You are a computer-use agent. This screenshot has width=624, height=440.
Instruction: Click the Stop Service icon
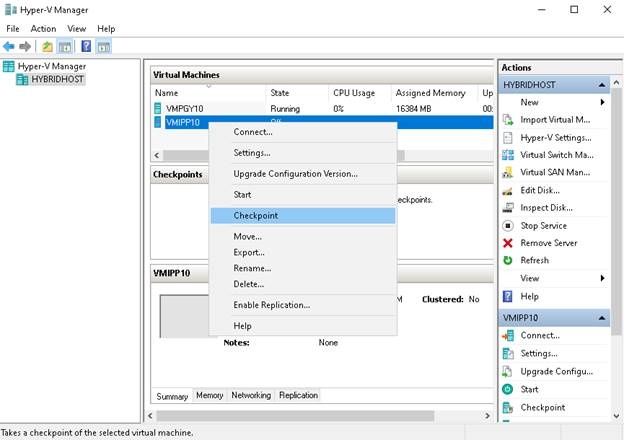[507, 226]
